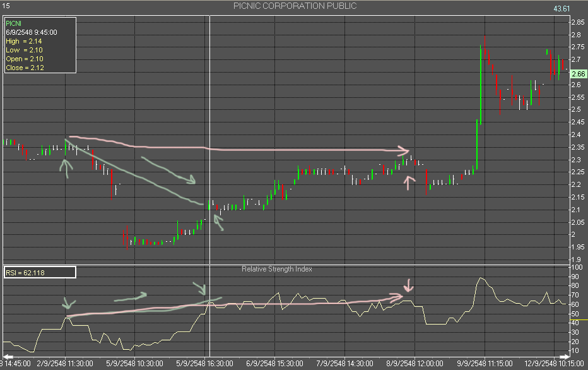Click the 2.15 label on the price axis
This screenshot has width=588, height=370.
point(578,197)
